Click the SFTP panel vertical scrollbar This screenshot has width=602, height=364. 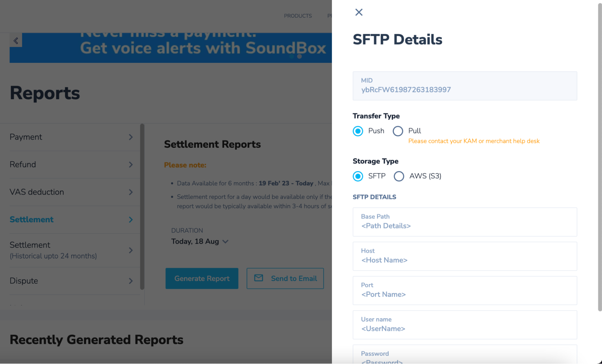[600, 157]
